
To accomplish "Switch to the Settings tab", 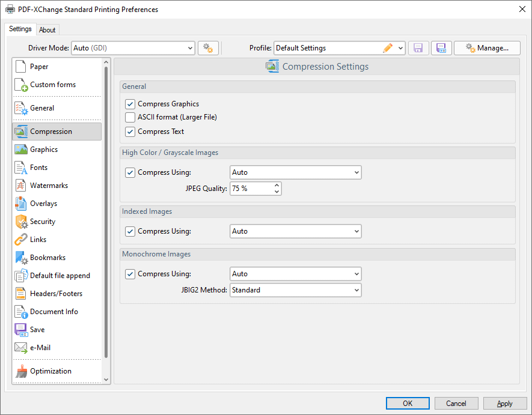I will [20, 29].
